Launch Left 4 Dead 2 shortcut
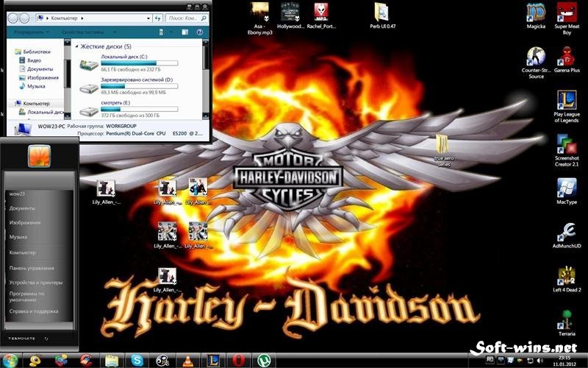This screenshot has width=588, height=368. click(567, 279)
